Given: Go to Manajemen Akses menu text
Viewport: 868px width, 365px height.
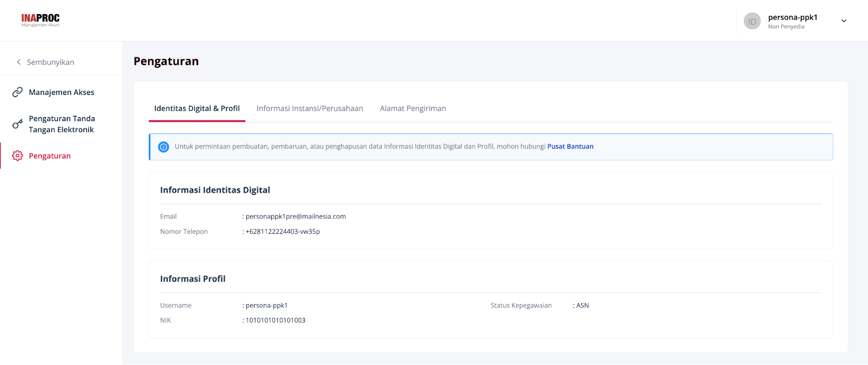Looking at the screenshot, I should [x=61, y=92].
